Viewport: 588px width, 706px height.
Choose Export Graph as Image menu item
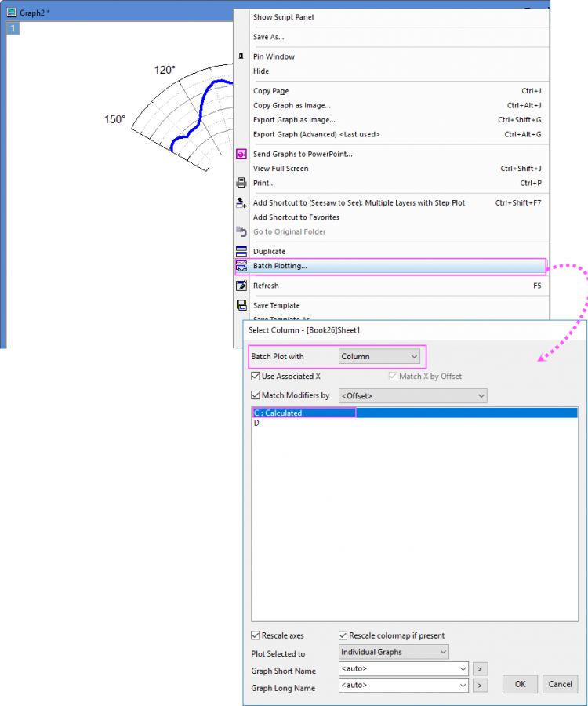point(294,120)
